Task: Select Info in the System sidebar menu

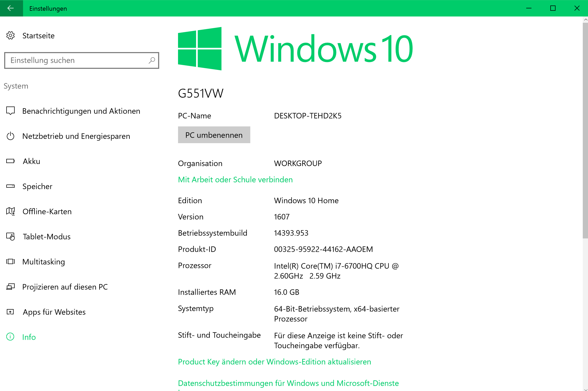Action: tap(29, 337)
